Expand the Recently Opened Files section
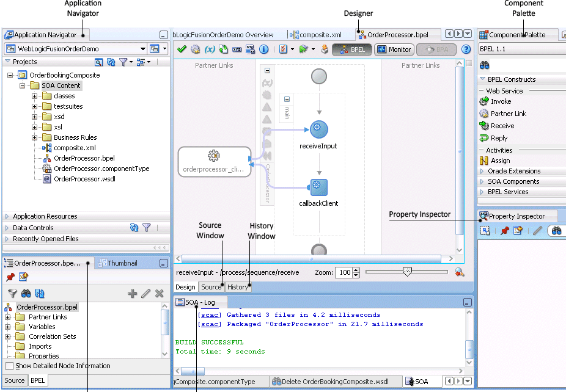The image size is (566, 392). tap(7, 239)
